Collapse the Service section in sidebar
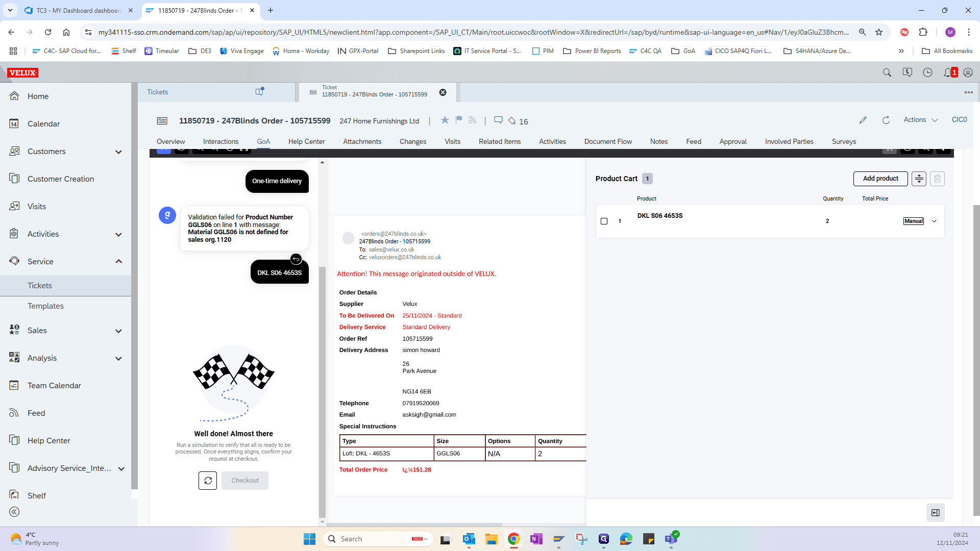 point(118,262)
